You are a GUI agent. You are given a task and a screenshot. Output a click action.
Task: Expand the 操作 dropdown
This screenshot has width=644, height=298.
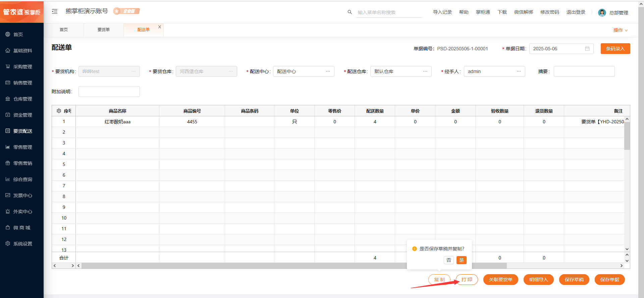620,30
